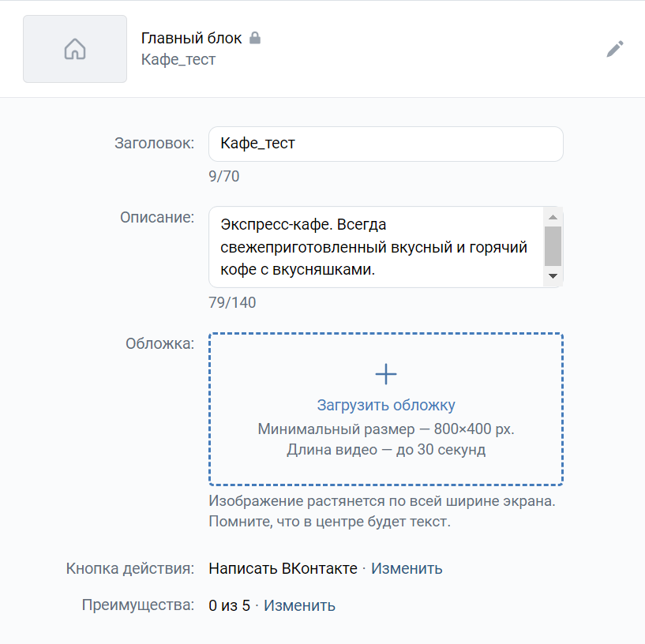Click the description scrollbar up arrow
The width and height of the screenshot is (645, 644).
tap(553, 217)
